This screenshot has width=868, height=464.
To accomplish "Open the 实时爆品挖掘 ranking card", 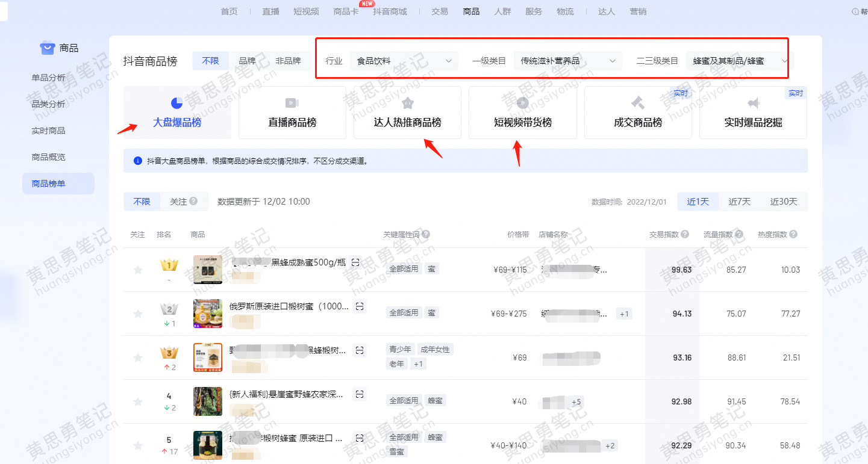I will pos(753,113).
